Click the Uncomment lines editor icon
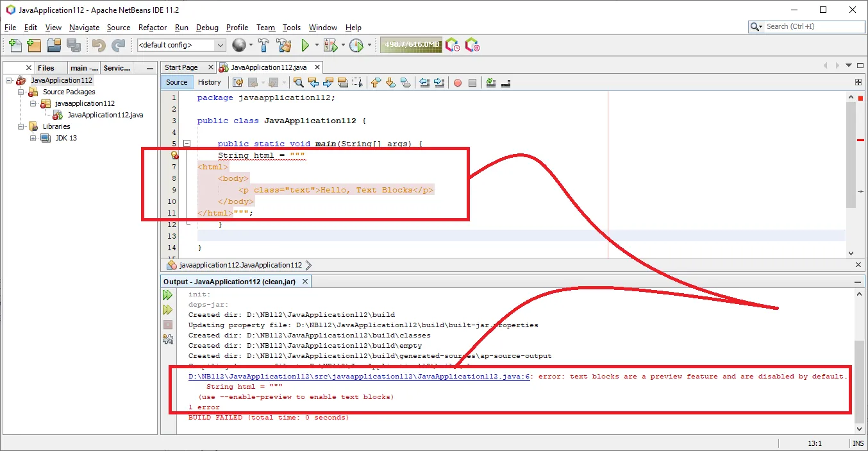Viewport: 868px width, 451px height. tap(506, 82)
